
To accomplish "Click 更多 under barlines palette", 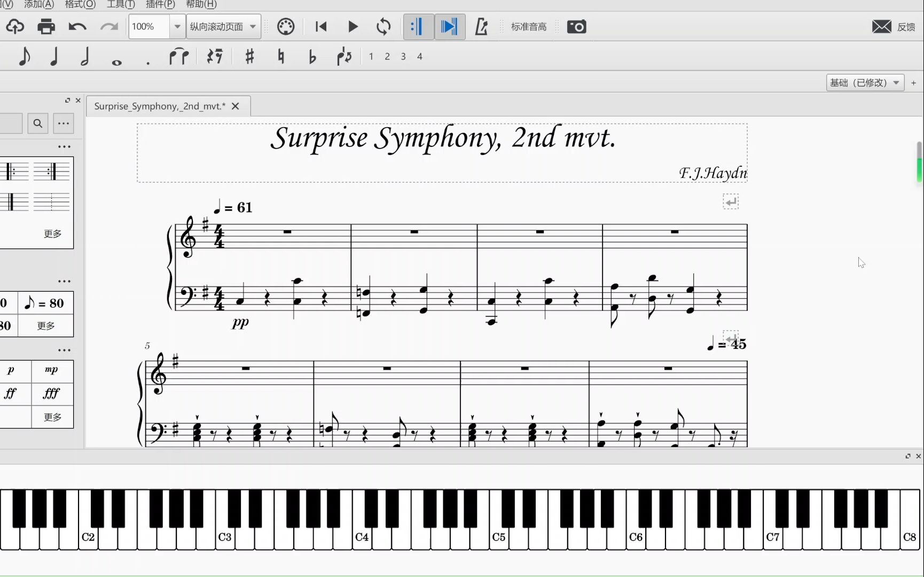I will point(52,233).
